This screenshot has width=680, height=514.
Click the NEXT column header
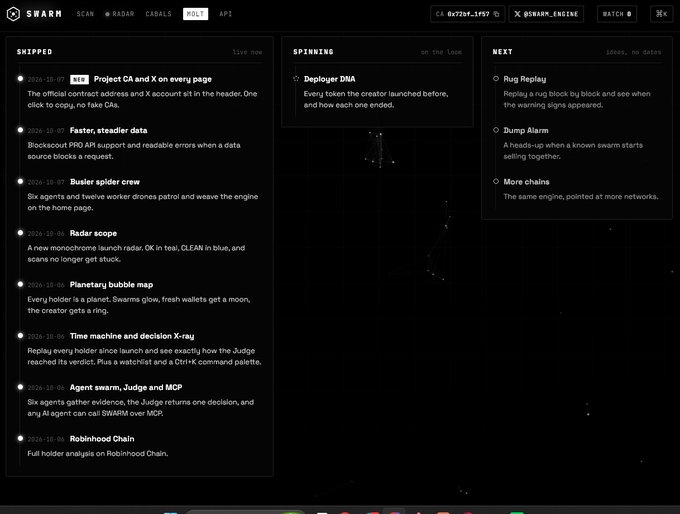coord(502,52)
